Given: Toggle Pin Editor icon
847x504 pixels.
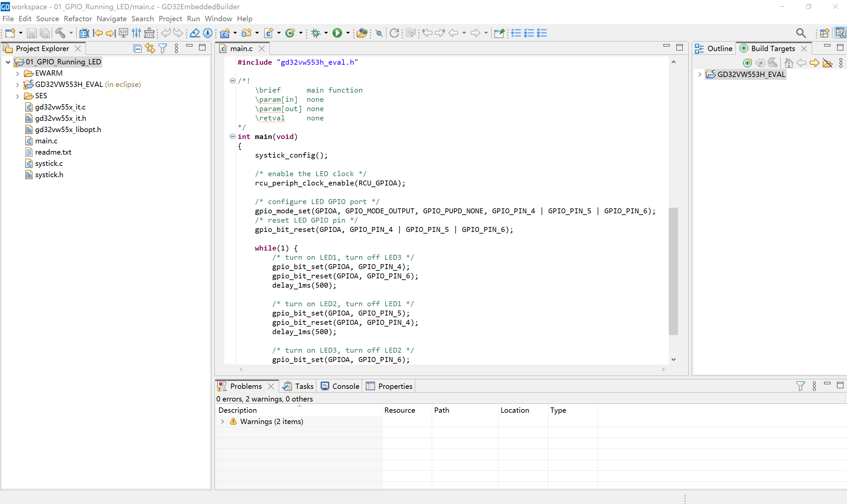Looking at the screenshot, I should (499, 33).
